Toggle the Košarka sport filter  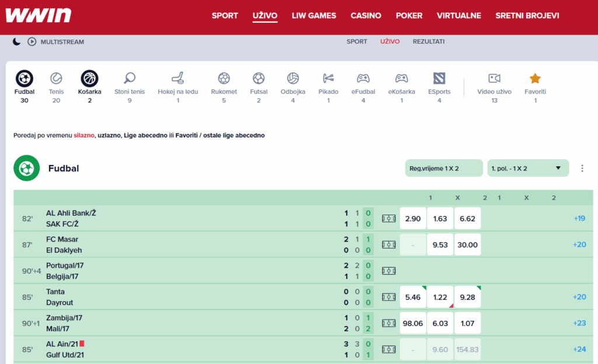[x=89, y=78]
